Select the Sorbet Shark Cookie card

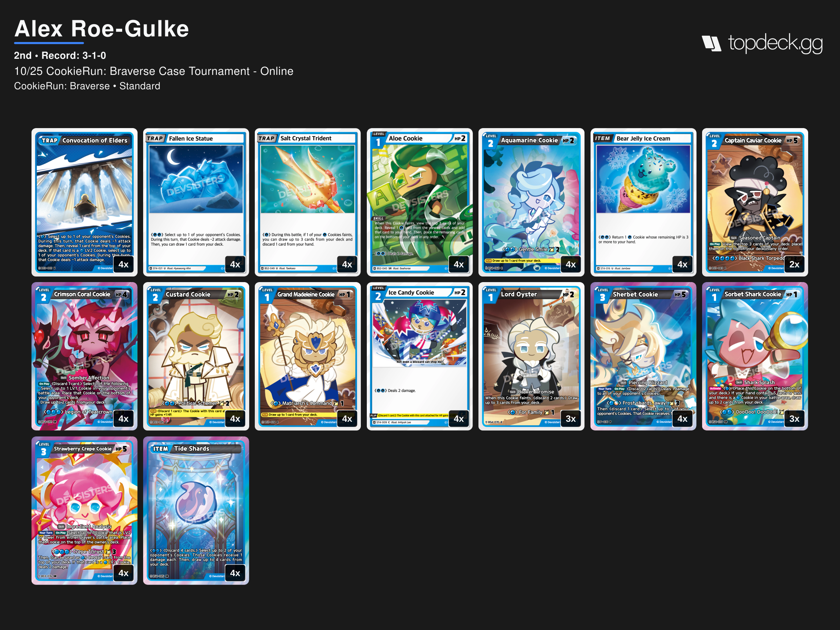(x=755, y=356)
